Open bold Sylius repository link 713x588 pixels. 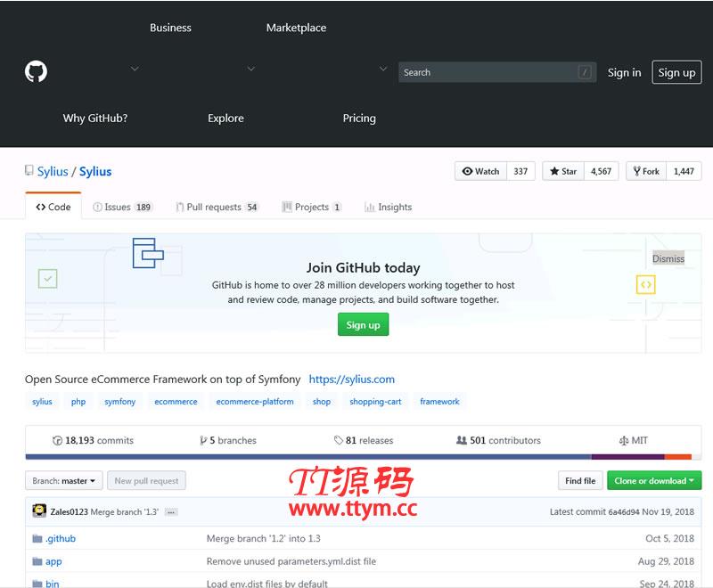click(x=95, y=171)
